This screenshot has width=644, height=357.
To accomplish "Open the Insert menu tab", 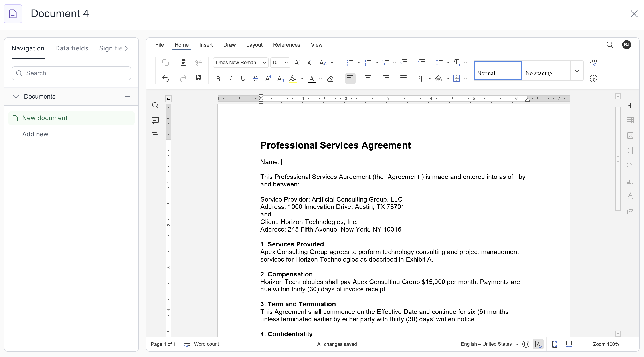I will (206, 45).
